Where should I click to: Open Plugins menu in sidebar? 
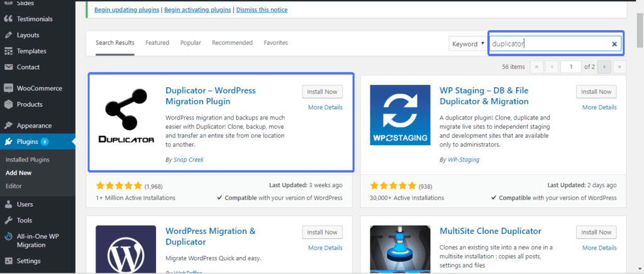[x=27, y=141]
